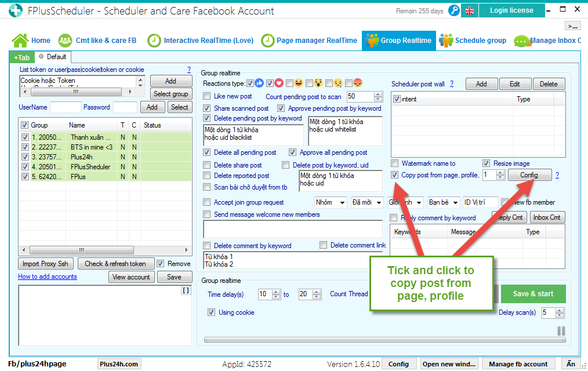Enable Watermark name to checkbox
Screen dimensions: 588x371
click(394, 163)
